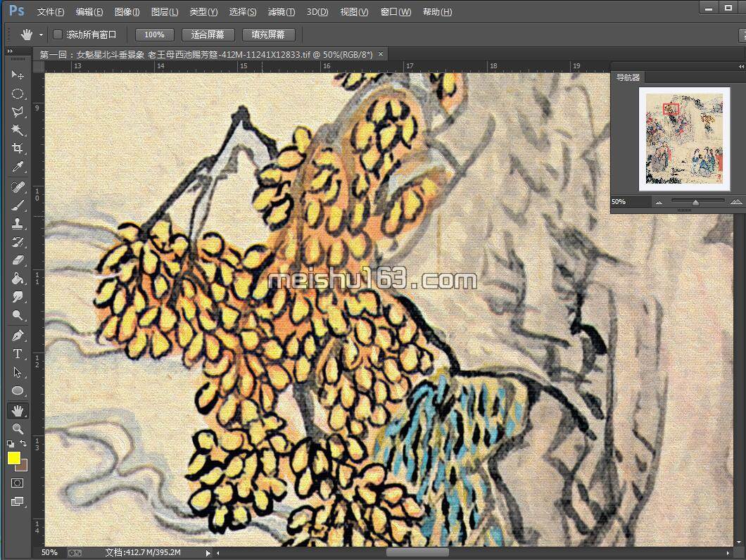Click horizontal scrollbar right arrow
Image resolution: width=746 pixels, height=560 pixels.
click(728, 553)
